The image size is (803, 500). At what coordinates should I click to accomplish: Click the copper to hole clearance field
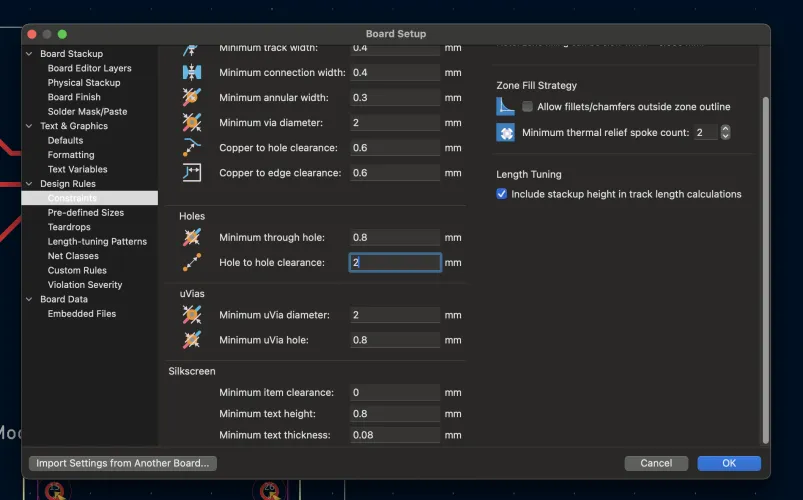pos(395,148)
